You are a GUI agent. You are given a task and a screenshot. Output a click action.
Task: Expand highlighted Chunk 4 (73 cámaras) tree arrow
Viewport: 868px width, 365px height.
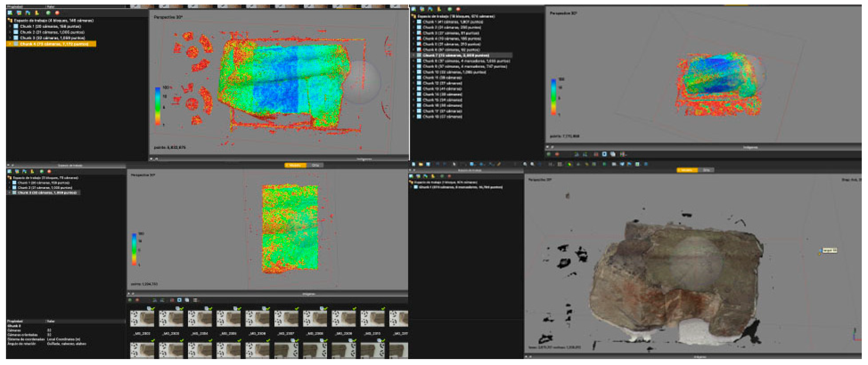pos(10,44)
